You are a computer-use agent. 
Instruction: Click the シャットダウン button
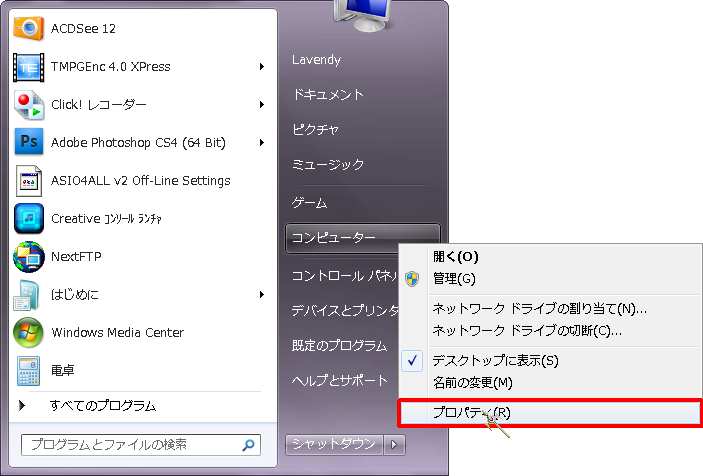pos(334,445)
